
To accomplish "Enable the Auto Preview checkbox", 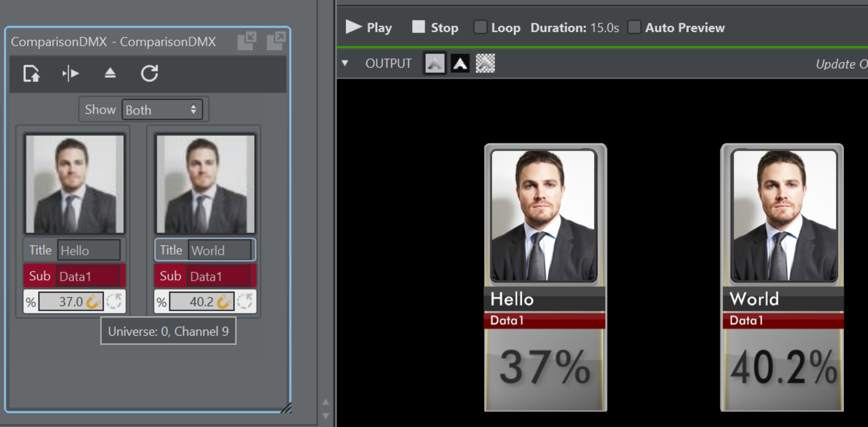I will coord(634,28).
